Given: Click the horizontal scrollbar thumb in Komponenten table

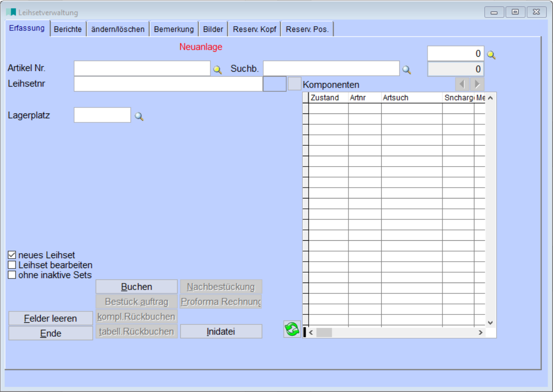Looking at the screenshot, I should coord(324,333).
